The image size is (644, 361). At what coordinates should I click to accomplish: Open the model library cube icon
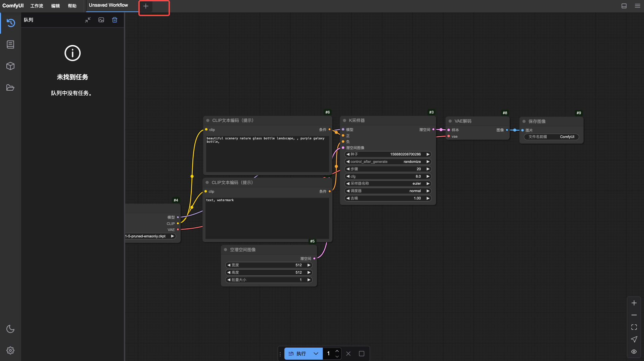(10, 66)
